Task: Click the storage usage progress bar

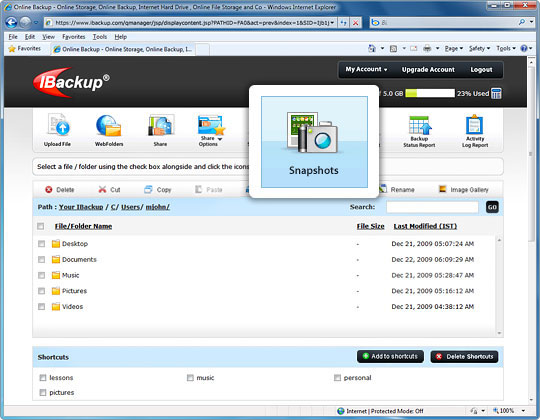Action: (x=430, y=93)
